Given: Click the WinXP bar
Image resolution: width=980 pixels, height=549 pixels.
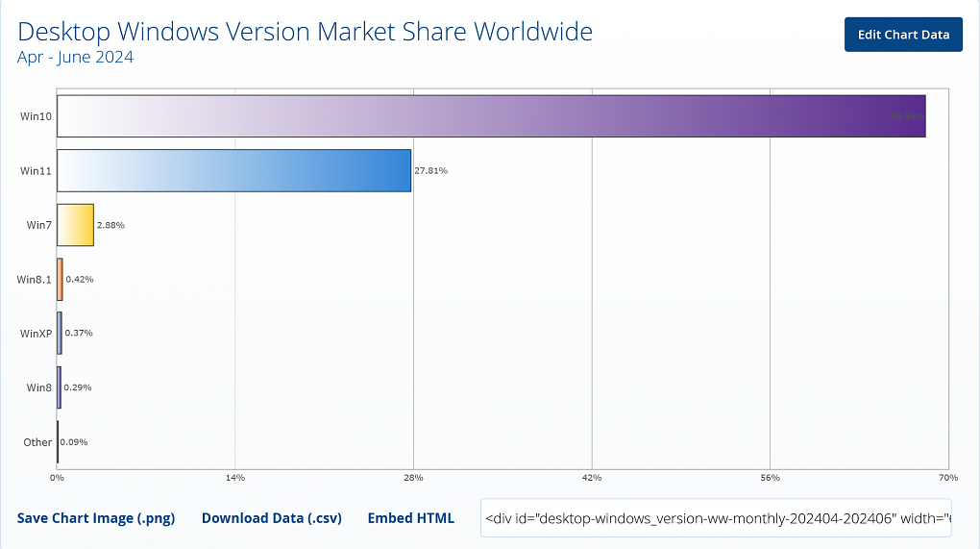Looking at the screenshot, I should tap(60, 334).
